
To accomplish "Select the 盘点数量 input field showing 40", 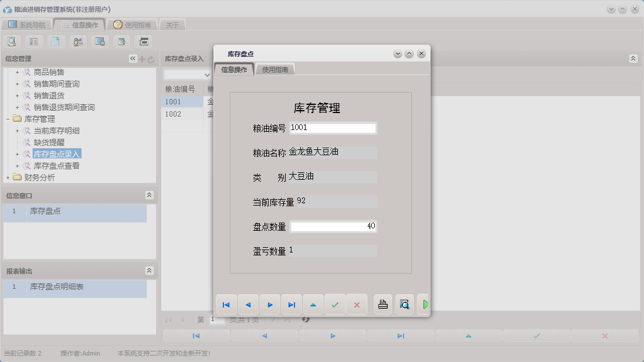I will (x=333, y=226).
